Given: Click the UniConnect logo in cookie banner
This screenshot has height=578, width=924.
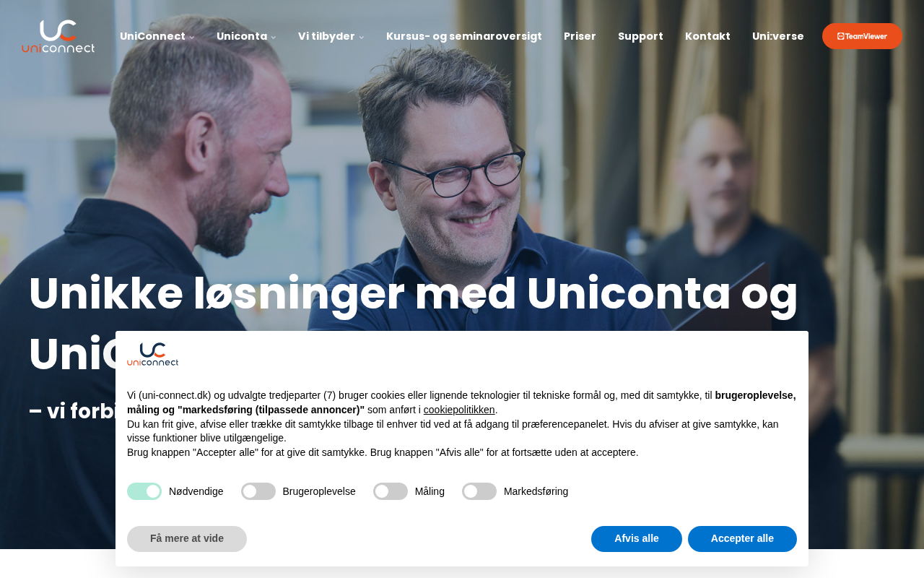Looking at the screenshot, I should coord(152,354).
